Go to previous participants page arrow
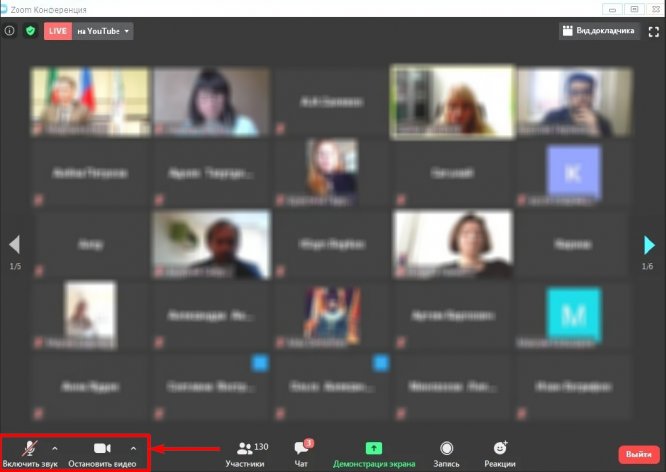The height and width of the screenshot is (472, 666). tap(14, 245)
